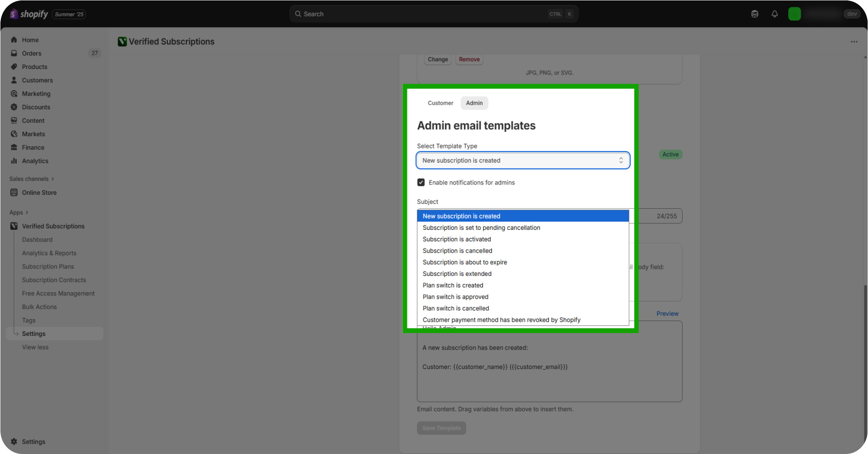Viewport: 868px width, 454px height.
Task: Open Orders icon in sidebar
Action: (x=14, y=53)
